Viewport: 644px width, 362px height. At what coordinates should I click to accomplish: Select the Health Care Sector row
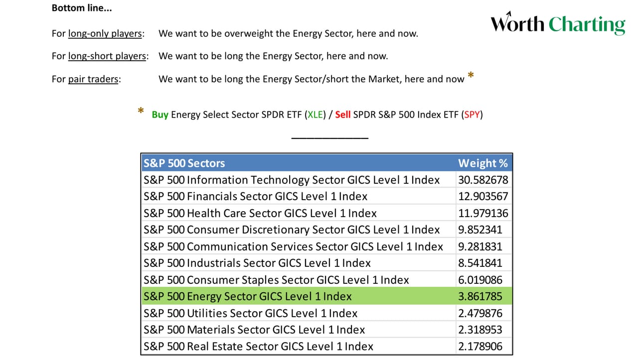(x=326, y=213)
